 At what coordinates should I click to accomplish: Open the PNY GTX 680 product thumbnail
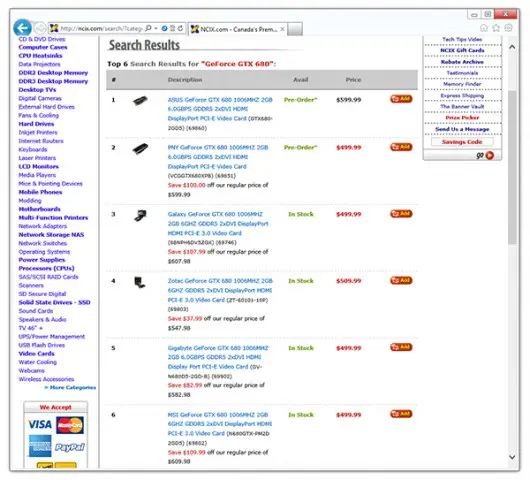click(140, 148)
